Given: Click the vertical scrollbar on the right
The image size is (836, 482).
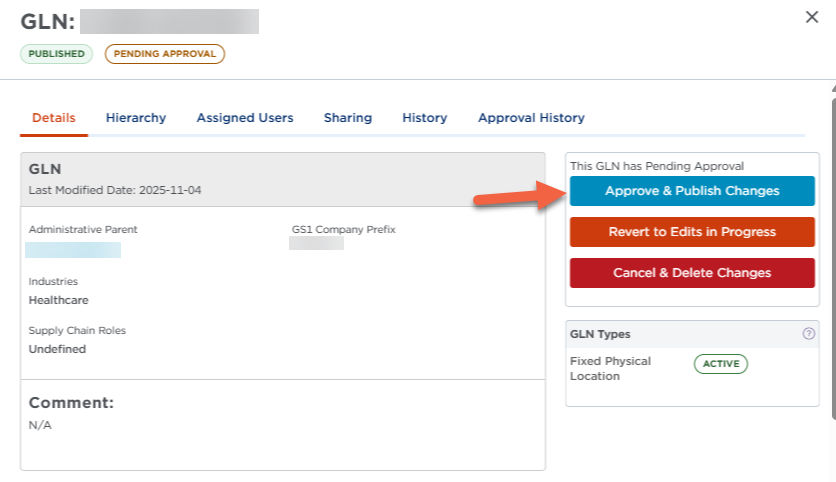Looking at the screenshot, I should (x=831, y=250).
